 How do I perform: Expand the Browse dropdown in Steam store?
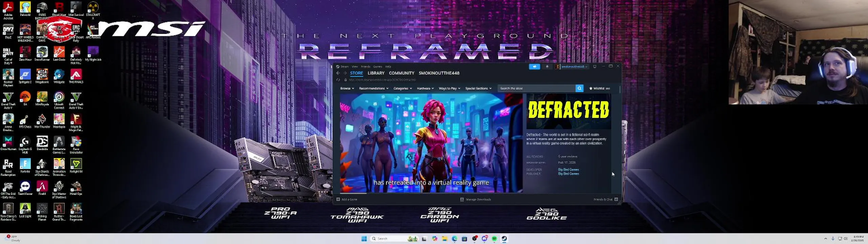[347, 88]
